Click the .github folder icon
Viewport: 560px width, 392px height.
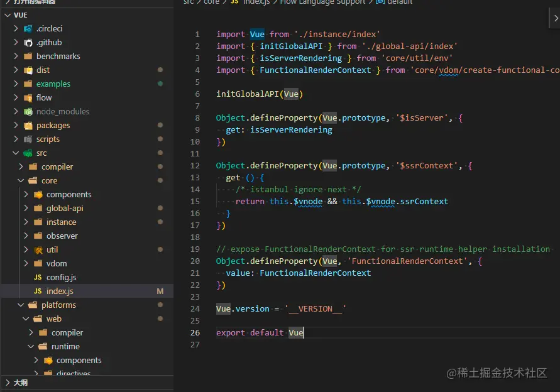click(28, 43)
